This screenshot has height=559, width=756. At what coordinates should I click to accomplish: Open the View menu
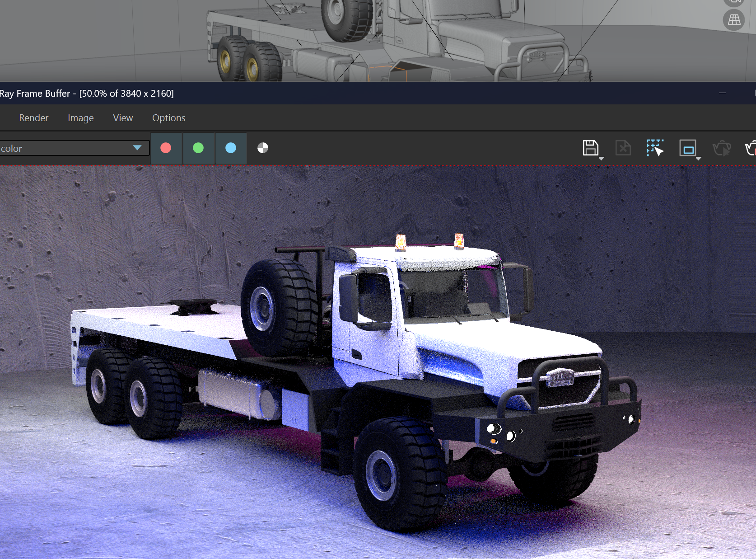point(123,118)
